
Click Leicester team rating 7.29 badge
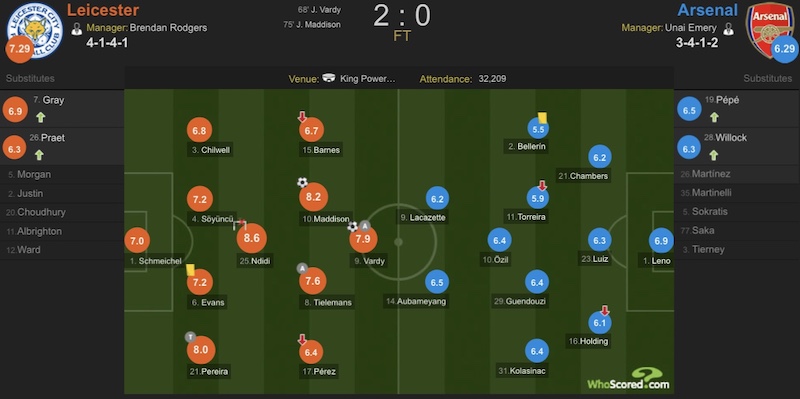click(x=20, y=50)
